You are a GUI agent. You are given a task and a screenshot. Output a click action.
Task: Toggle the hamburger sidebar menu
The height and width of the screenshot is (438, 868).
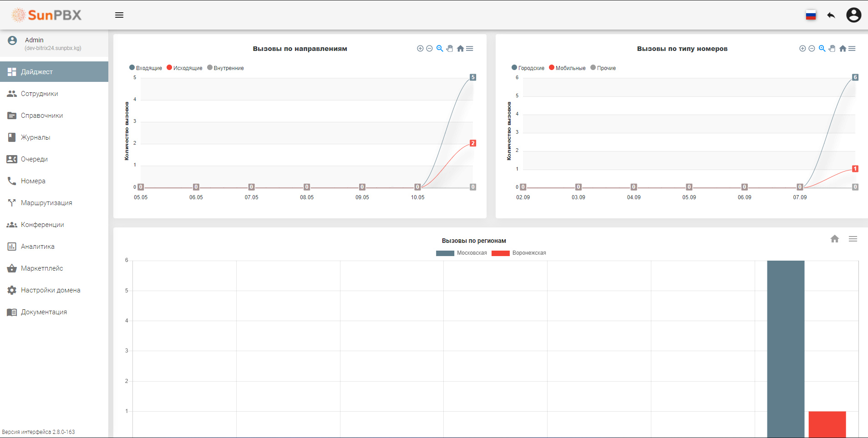(x=119, y=15)
